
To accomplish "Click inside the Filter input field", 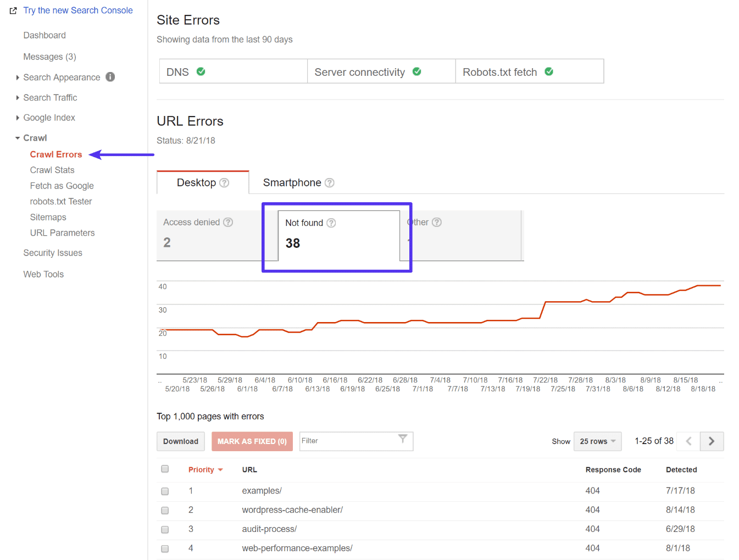I will 346,441.
